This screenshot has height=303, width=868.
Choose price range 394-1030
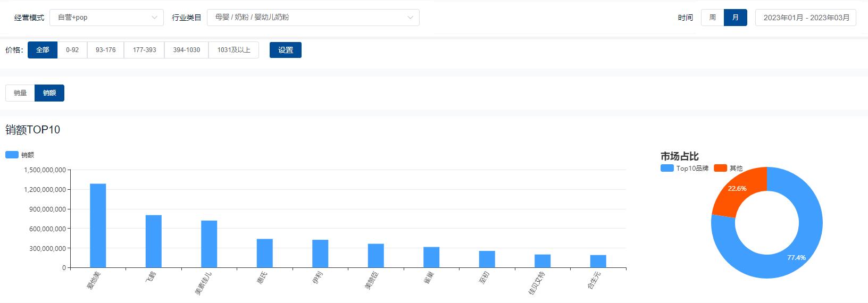(x=186, y=50)
